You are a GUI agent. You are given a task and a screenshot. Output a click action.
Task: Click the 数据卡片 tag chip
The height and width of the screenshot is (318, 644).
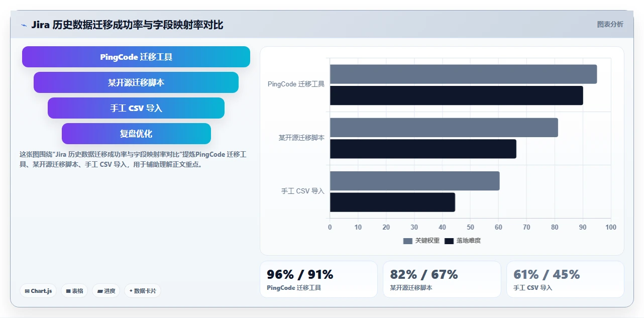click(143, 291)
